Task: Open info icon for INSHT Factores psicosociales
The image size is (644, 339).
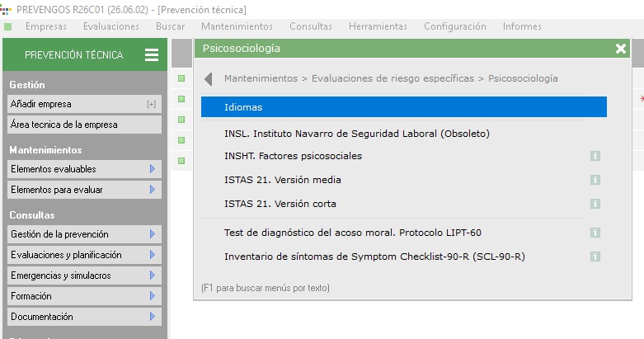Action: (x=595, y=156)
